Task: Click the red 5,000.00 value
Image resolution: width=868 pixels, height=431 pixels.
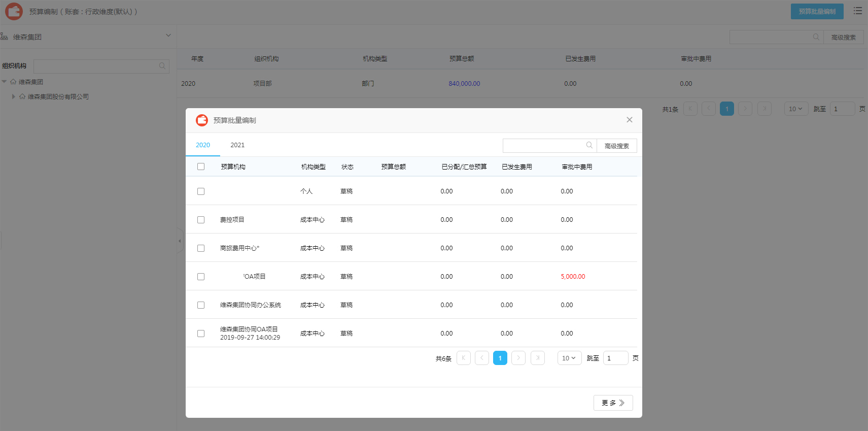Action: point(573,277)
